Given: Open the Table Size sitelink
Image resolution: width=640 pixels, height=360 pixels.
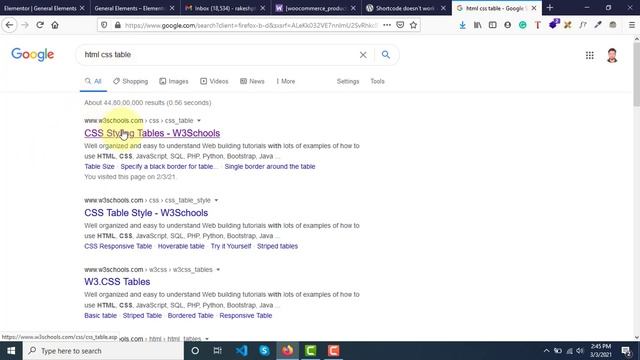Looking at the screenshot, I should (x=99, y=167).
